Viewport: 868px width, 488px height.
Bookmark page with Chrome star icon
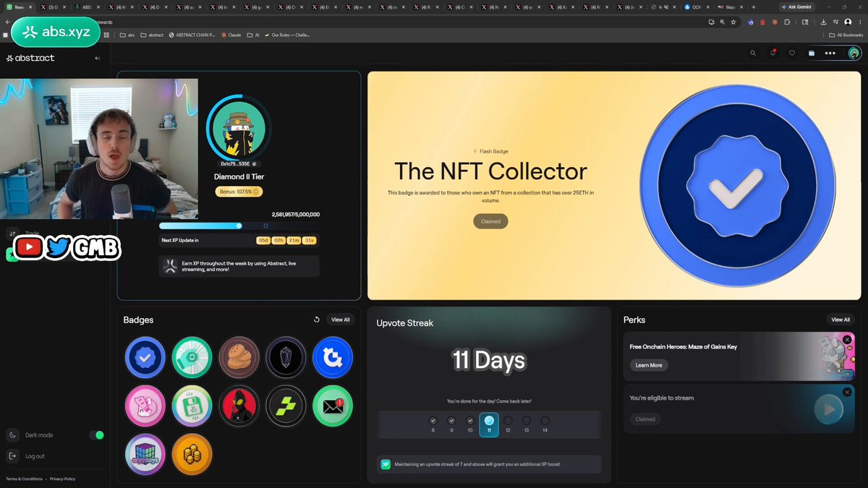tap(733, 22)
